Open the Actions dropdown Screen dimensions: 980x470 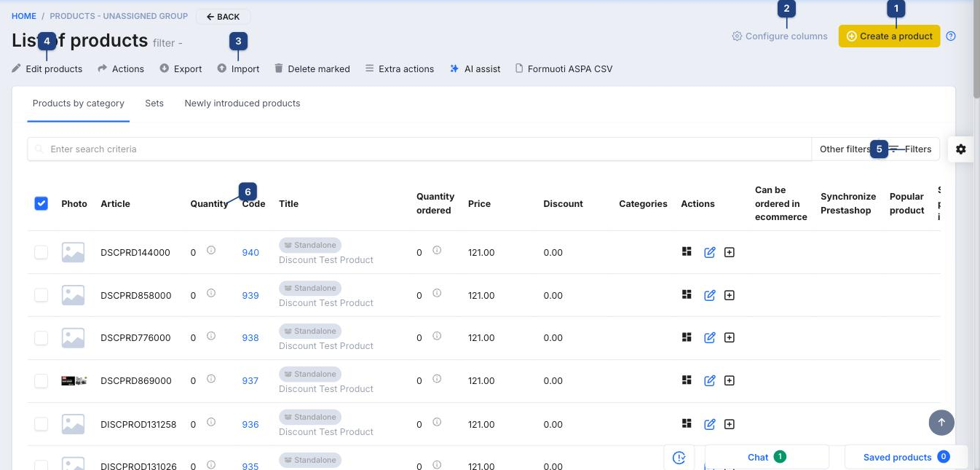coord(121,68)
